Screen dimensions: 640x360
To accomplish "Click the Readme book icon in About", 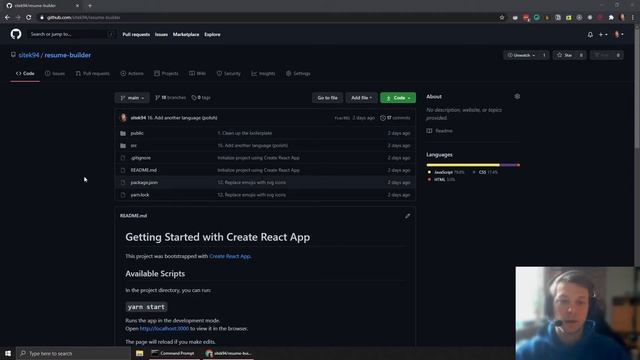I will point(429,131).
